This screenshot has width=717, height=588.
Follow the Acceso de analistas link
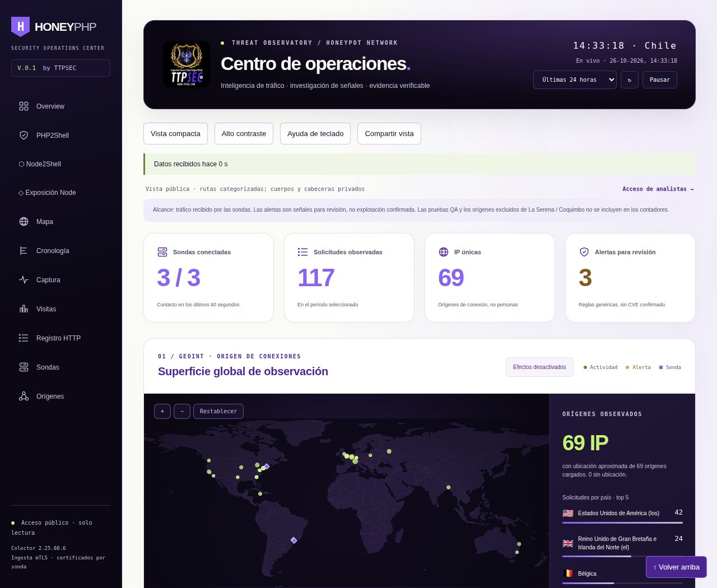[x=658, y=189]
